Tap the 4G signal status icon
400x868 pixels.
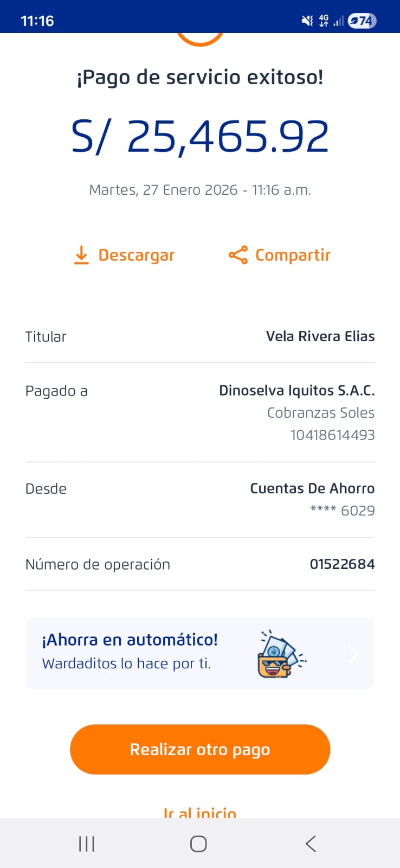click(324, 21)
